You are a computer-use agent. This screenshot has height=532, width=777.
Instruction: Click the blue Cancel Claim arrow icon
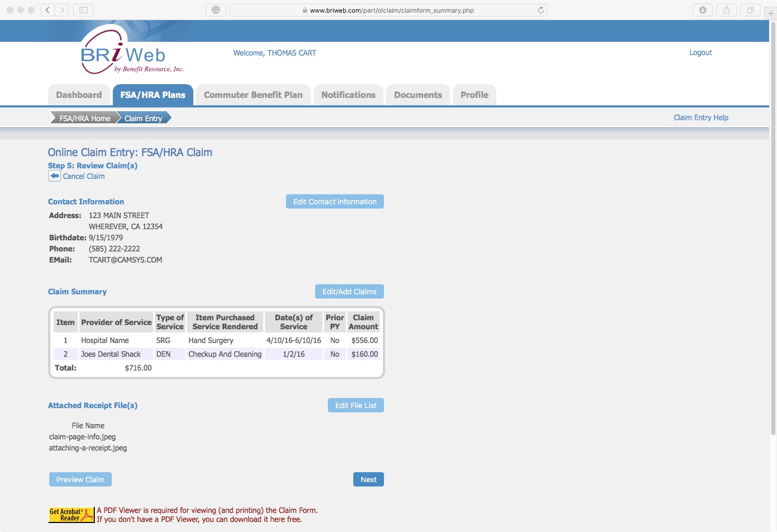(x=54, y=176)
